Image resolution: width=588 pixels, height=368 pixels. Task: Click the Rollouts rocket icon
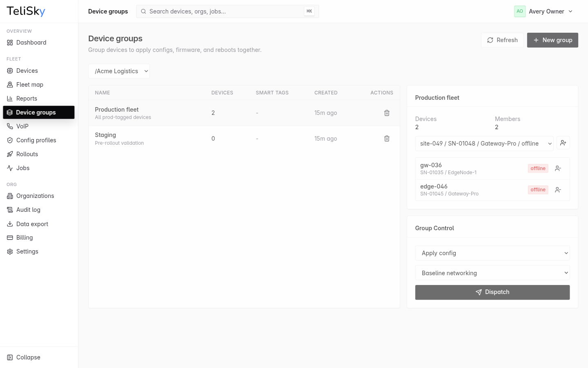tap(10, 154)
